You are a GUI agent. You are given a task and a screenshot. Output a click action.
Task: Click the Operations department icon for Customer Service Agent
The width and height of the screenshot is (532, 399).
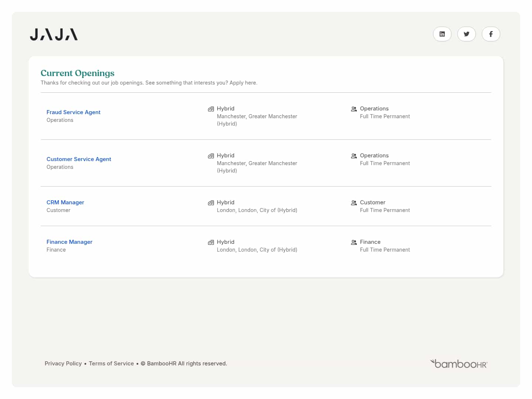(x=354, y=156)
